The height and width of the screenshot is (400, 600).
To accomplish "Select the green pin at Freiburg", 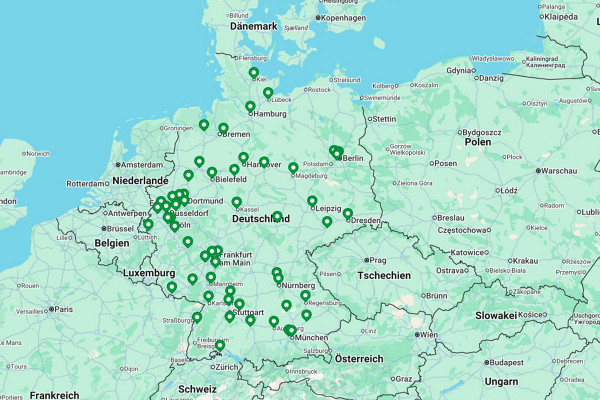I will [219, 345].
